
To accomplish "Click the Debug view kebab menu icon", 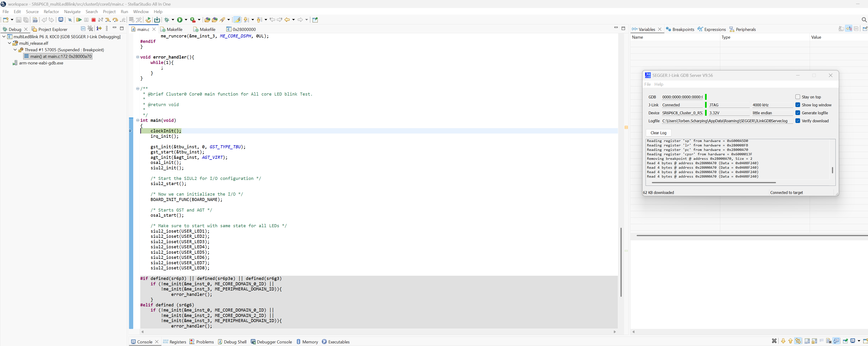I will point(107,29).
